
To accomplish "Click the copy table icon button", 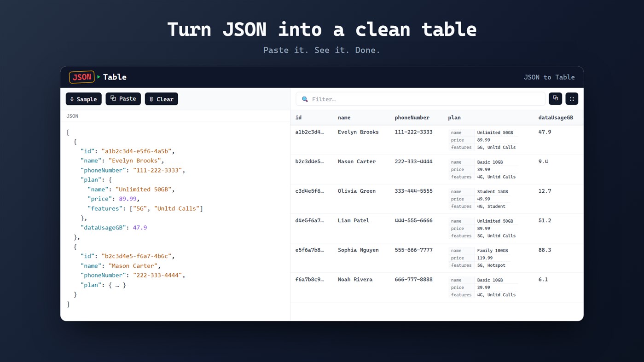I will click(555, 98).
